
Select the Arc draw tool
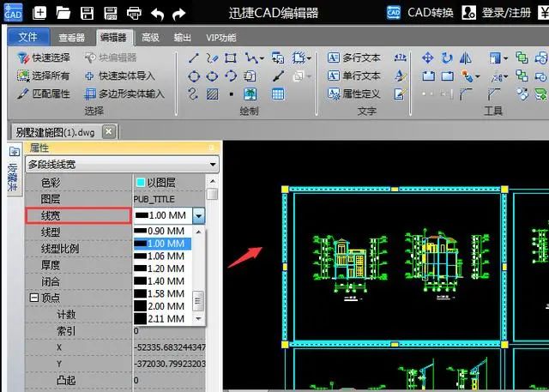pos(231,76)
